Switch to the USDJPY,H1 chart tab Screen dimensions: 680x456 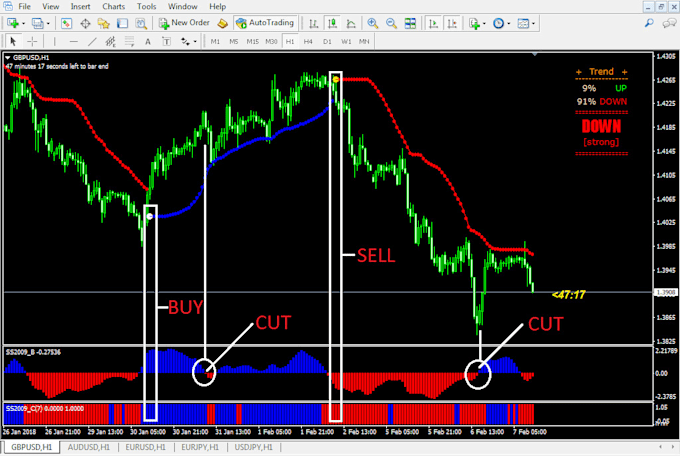click(x=254, y=447)
